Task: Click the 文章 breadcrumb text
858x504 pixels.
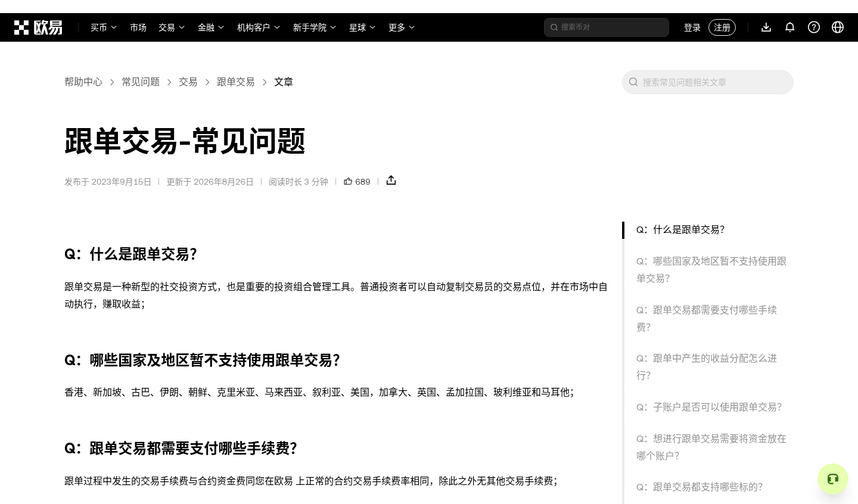Action: [x=284, y=82]
